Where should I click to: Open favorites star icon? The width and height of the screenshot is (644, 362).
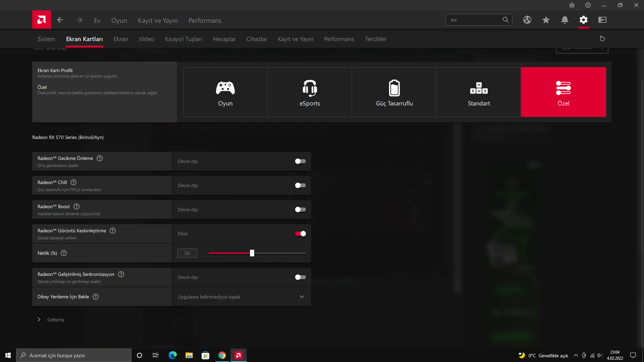pyautogui.click(x=546, y=20)
